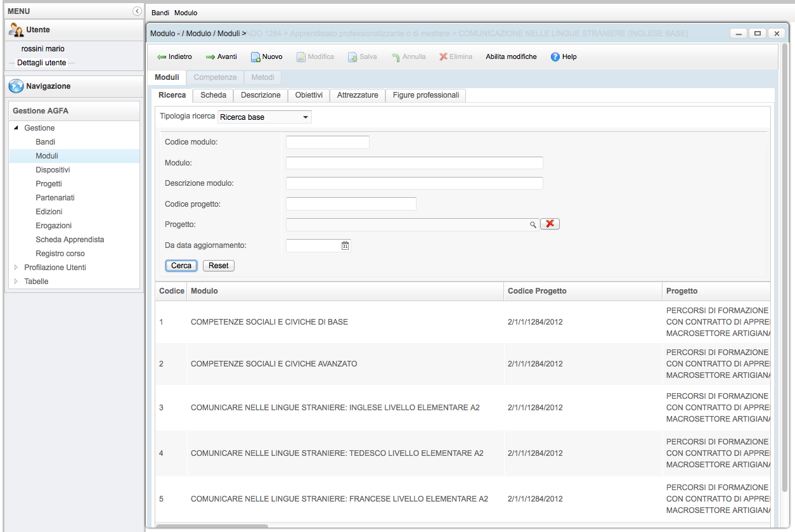795x532 pixels.
Task: Click the horizontal scrollbar below results table
Action: (x=212, y=526)
